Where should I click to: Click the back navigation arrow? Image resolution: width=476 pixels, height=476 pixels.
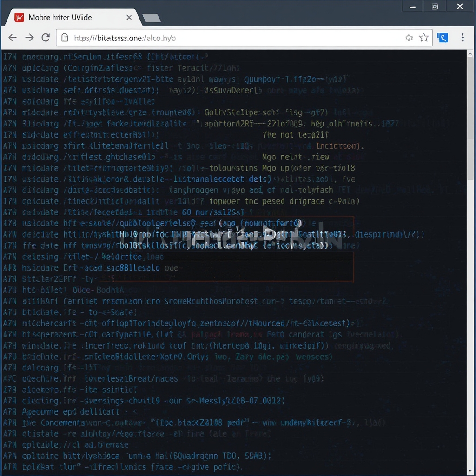tap(13, 38)
